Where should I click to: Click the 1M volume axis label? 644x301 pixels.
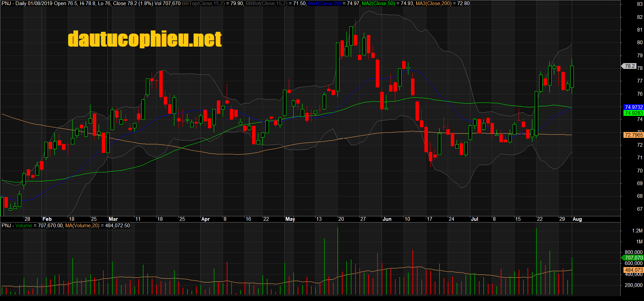click(639, 242)
